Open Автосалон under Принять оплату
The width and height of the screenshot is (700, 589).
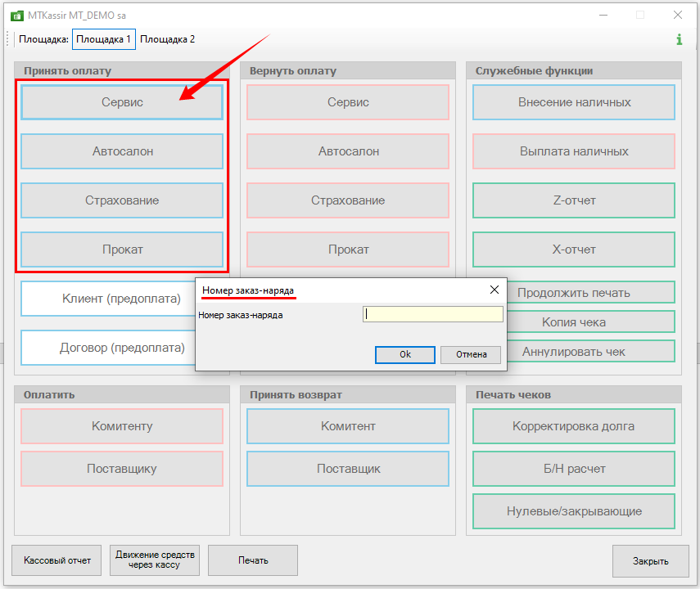(x=122, y=151)
